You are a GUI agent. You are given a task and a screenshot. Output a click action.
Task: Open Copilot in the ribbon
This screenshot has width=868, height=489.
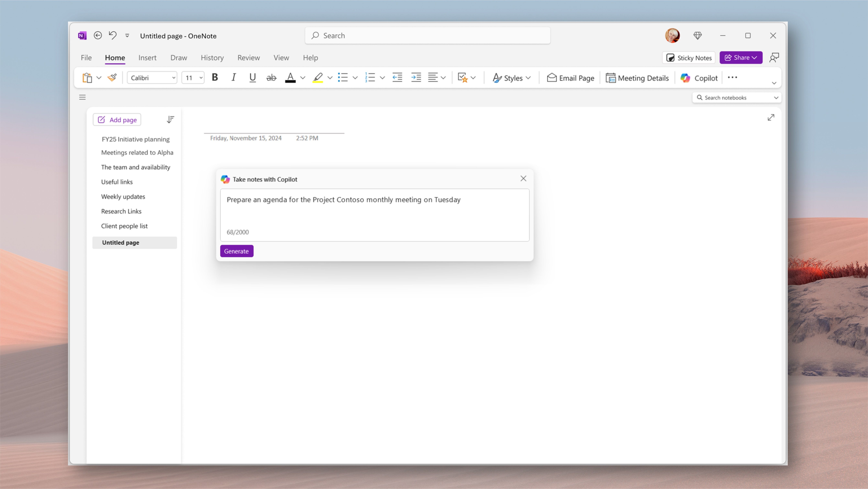click(x=700, y=78)
